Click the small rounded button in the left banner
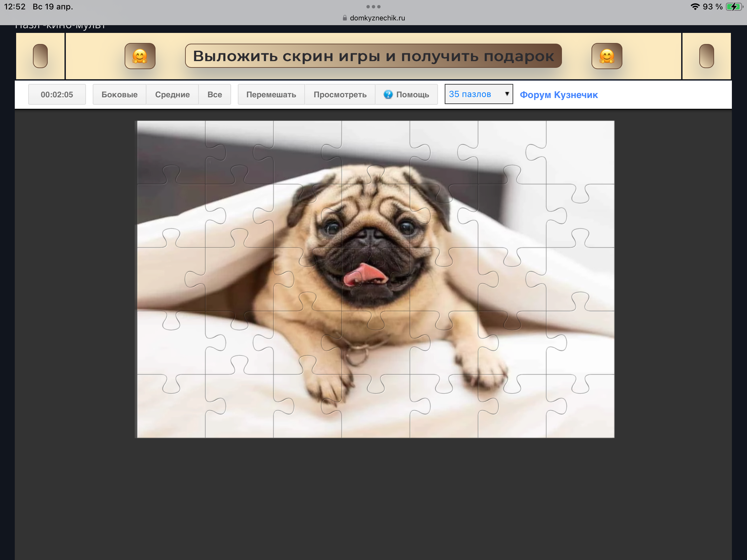 pos(40,56)
